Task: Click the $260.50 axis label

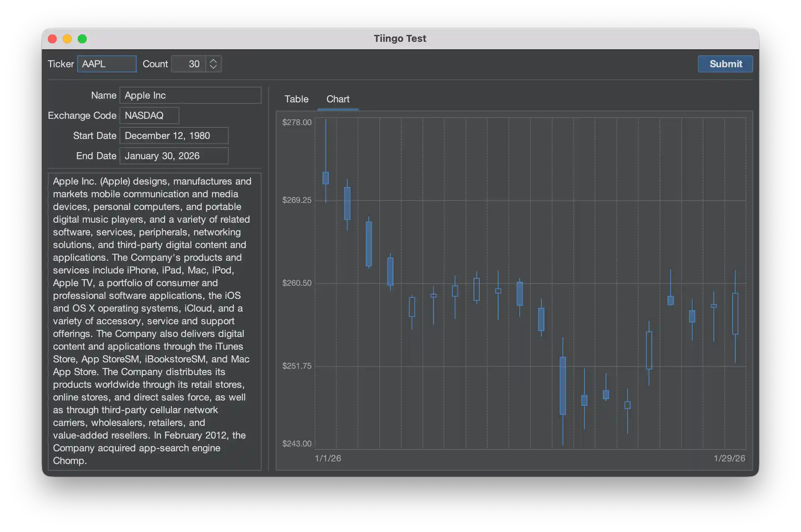Action: 297,283
